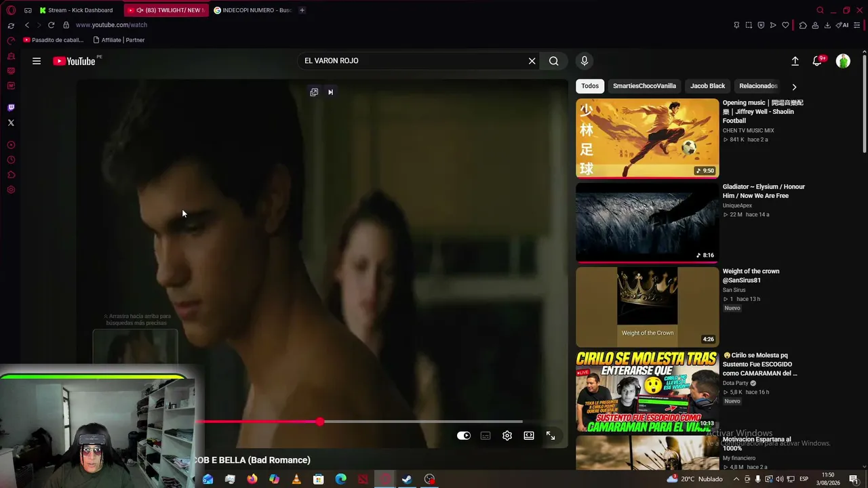The image size is (868, 488).
Task: Visit the Dota Party channel
Action: click(736, 383)
